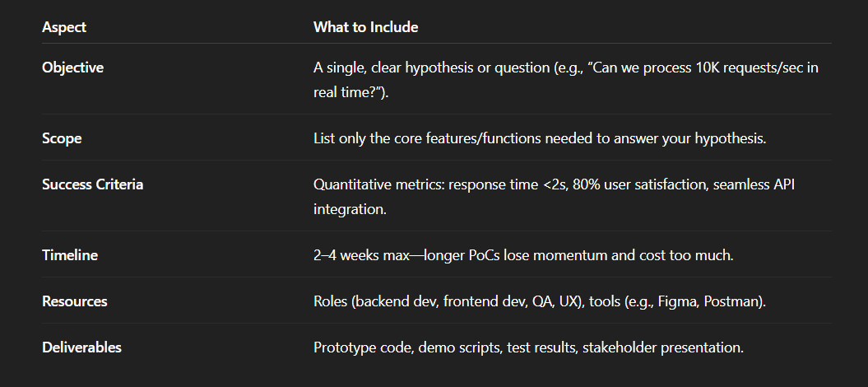This screenshot has width=868, height=387.
Task: Click the "What to Include" column header
Action: [x=365, y=27]
